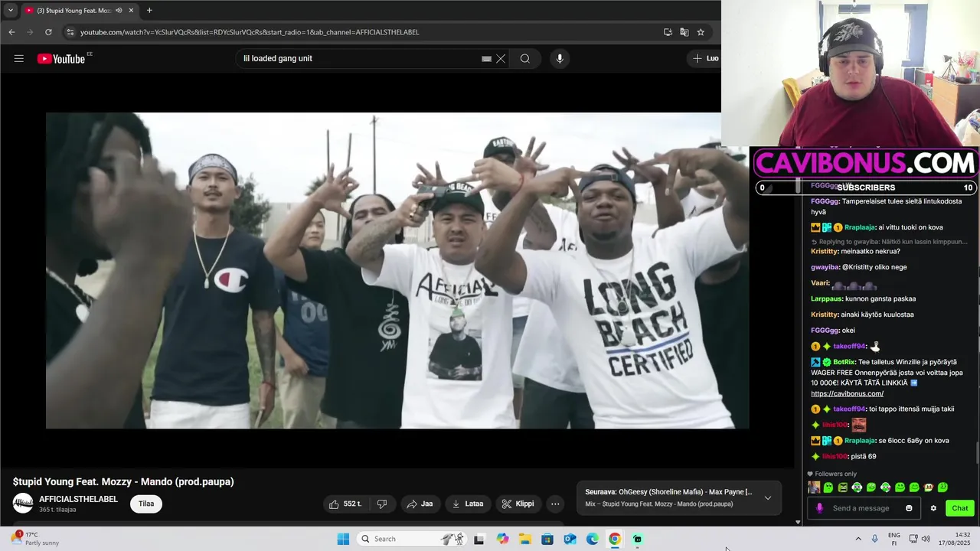Viewport: 980px width, 551px height.
Task: Open File Explorer from taskbar
Action: click(525, 539)
